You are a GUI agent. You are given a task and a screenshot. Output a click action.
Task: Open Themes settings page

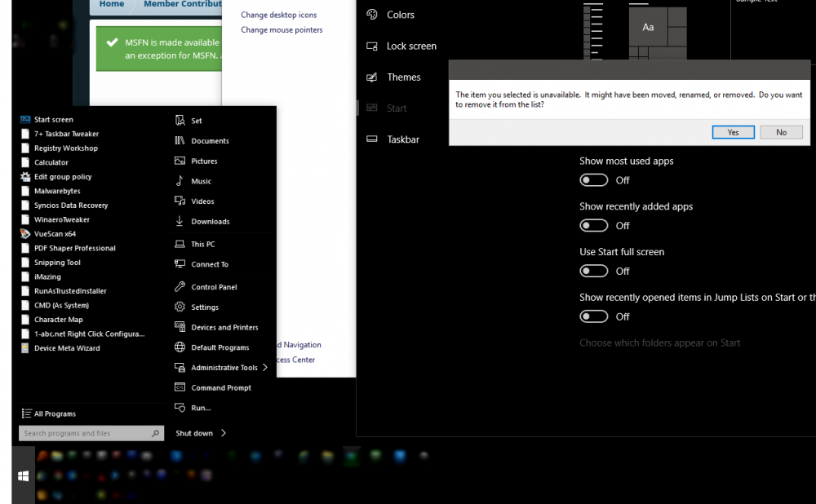[x=403, y=77]
